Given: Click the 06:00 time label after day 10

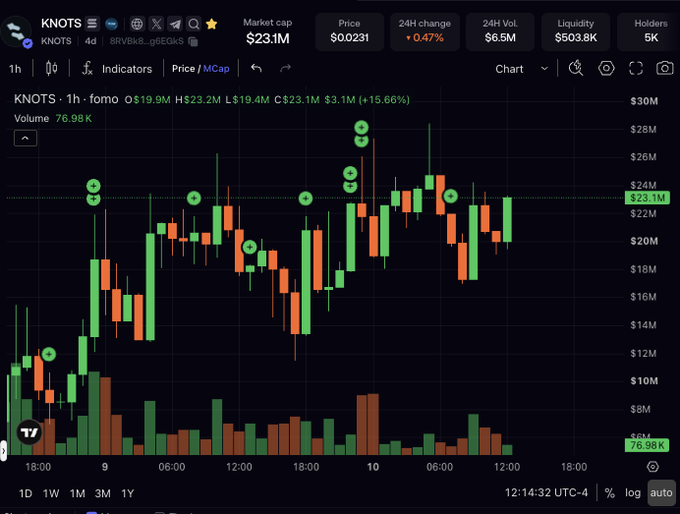Looking at the screenshot, I should [x=439, y=467].
